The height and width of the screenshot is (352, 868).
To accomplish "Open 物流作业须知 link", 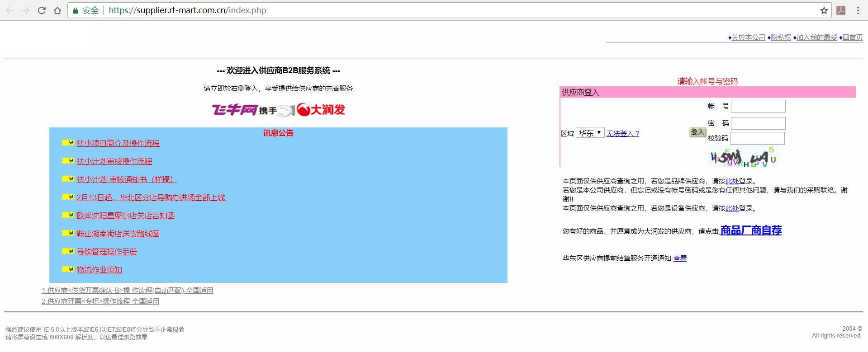I will 99,270.
